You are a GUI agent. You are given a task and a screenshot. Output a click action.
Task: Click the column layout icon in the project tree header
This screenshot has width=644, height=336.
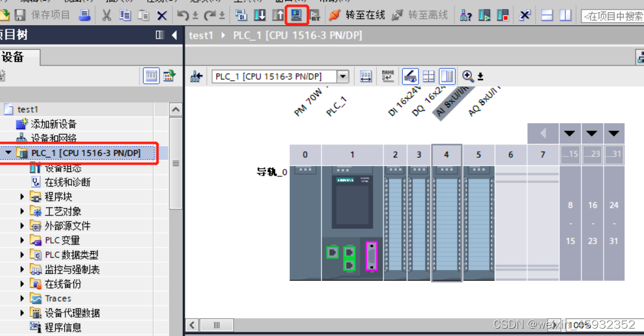click(x=160, y=35)
